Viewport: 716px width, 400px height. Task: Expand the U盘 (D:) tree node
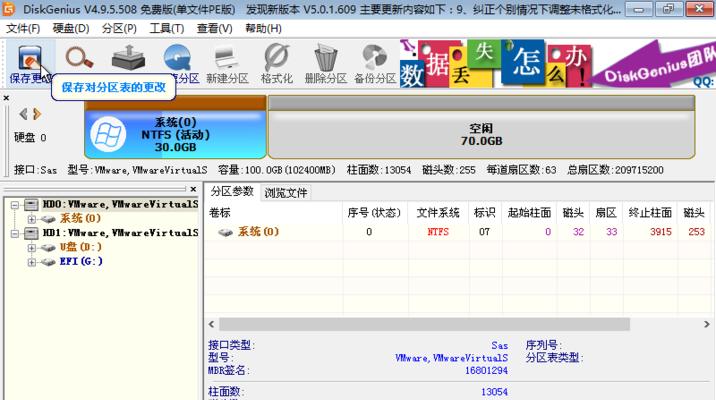(31, 248)
